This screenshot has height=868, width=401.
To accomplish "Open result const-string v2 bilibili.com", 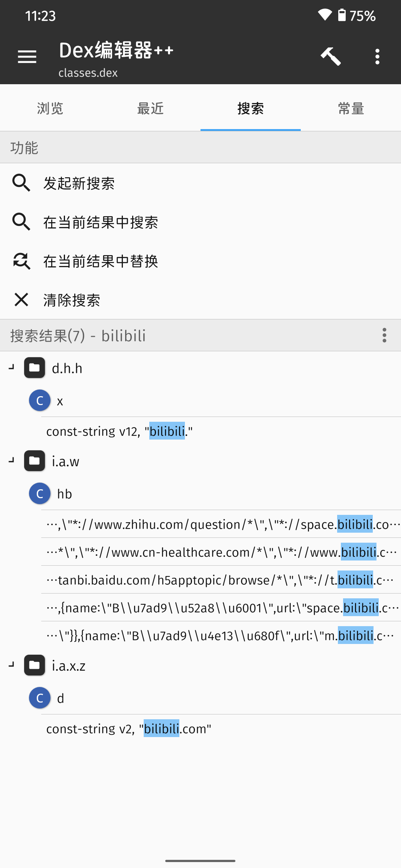I will pyautogui.click(x=221, y=729).
